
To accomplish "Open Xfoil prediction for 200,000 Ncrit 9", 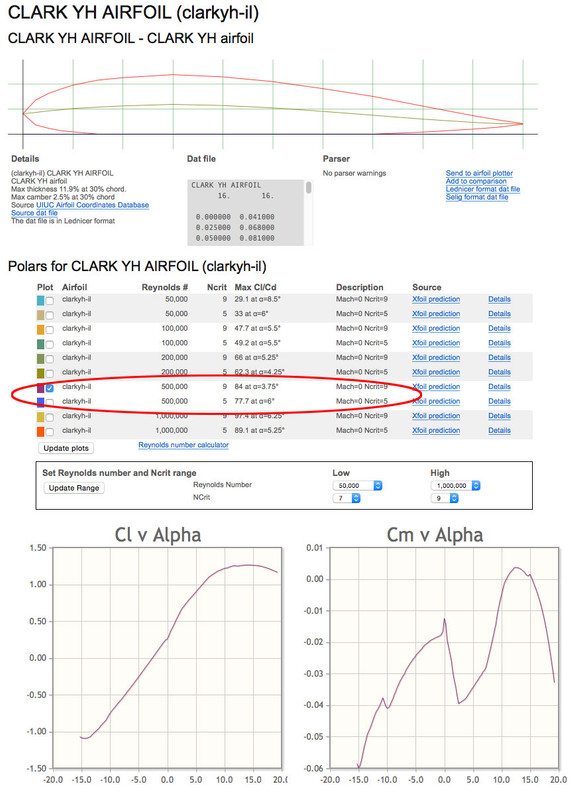I will (x=436, y=358).
